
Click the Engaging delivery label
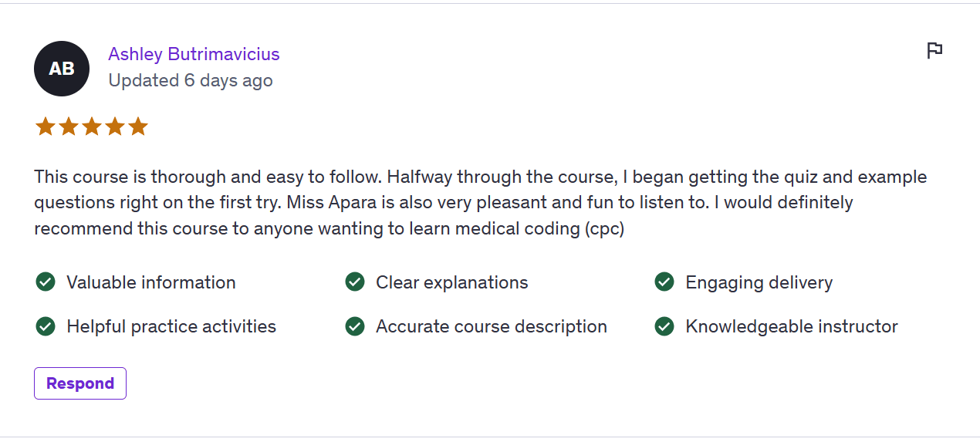759,282
